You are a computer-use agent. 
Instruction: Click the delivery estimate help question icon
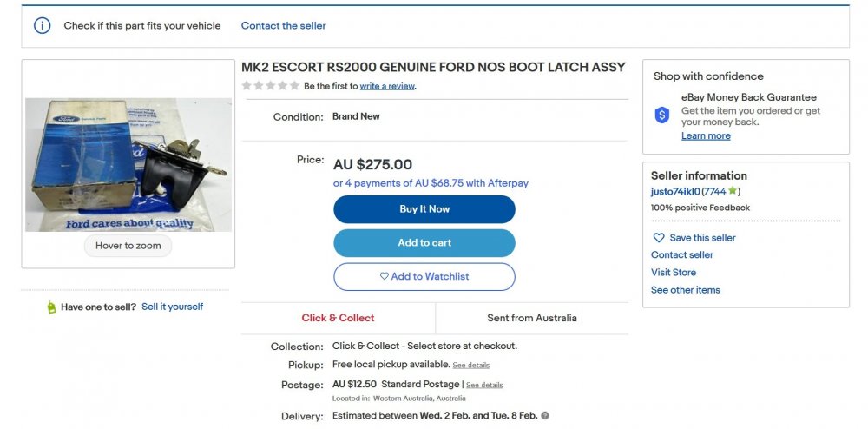(x=545, y=416)
